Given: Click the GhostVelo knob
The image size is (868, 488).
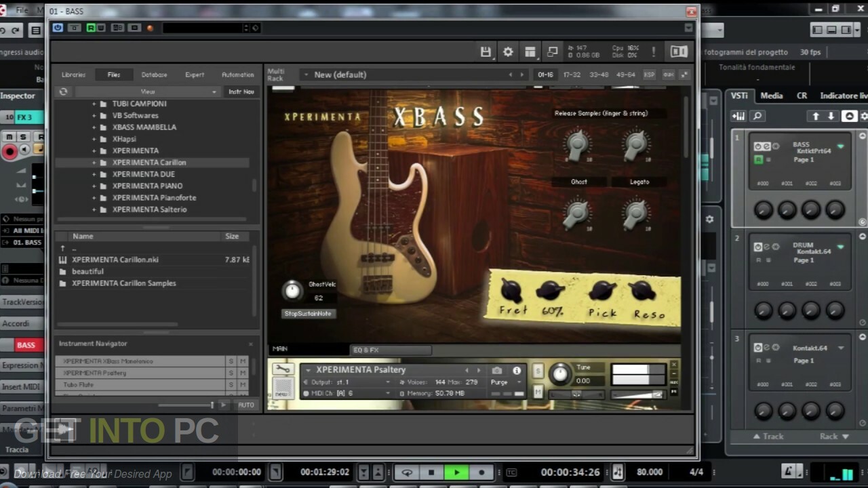Looking at the screenshot, I should tap(292, 291).
